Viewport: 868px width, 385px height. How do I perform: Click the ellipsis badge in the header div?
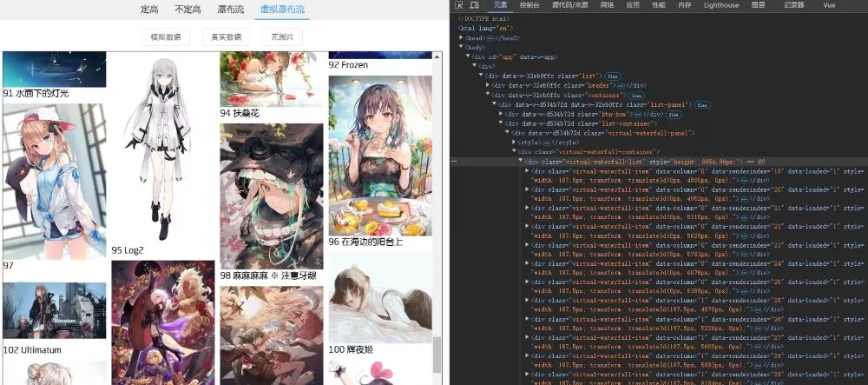click(621, 85)
